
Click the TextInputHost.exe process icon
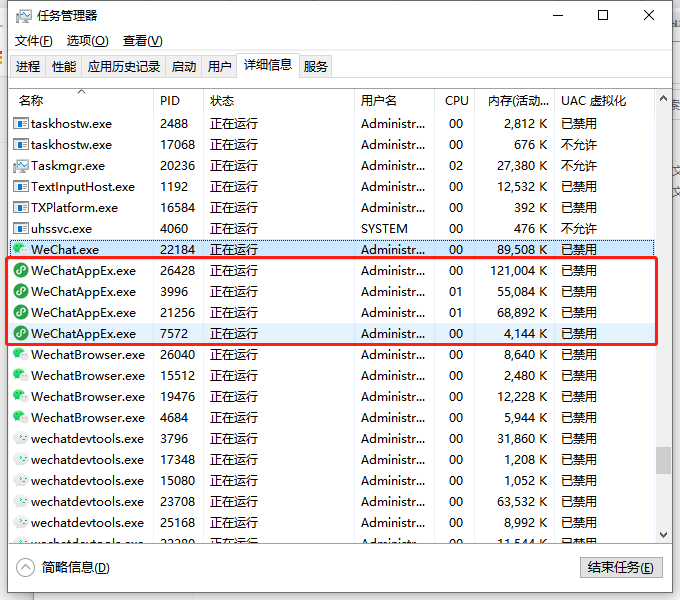click(x=20, y=186)
